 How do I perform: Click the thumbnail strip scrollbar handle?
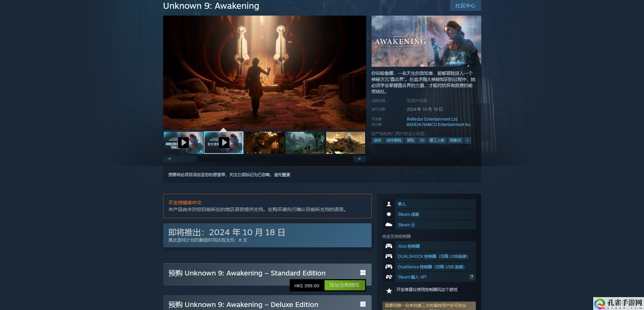pyautogui.click(x=186, y=159)
